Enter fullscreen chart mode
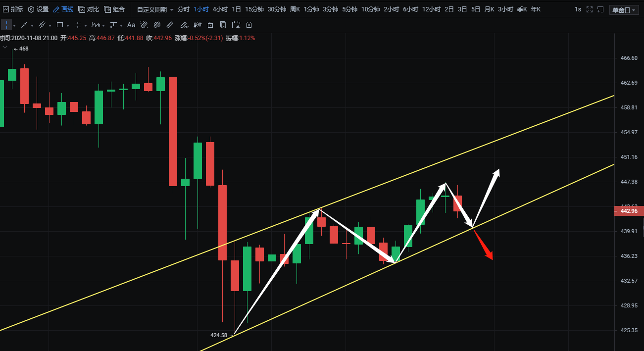This screenshot has height=351, width=644. (589, 9)
